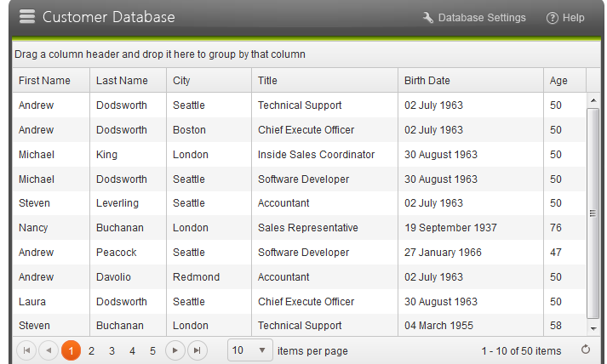Refresh the grid data
Viewport: 607px width, 364px height.
coord(586,350)
